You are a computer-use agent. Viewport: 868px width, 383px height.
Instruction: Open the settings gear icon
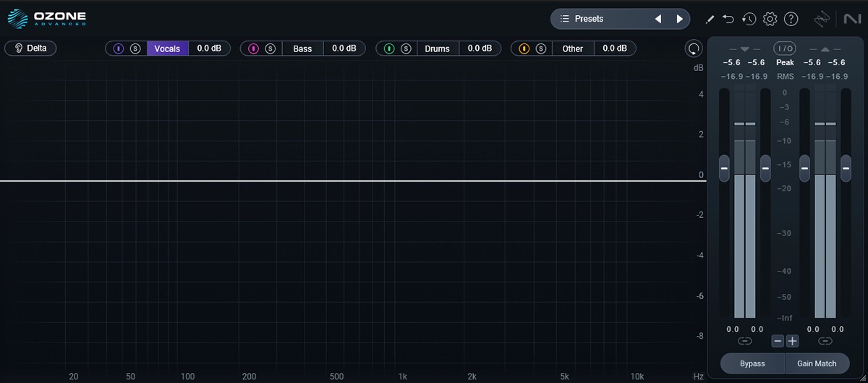tap(770, 19)
